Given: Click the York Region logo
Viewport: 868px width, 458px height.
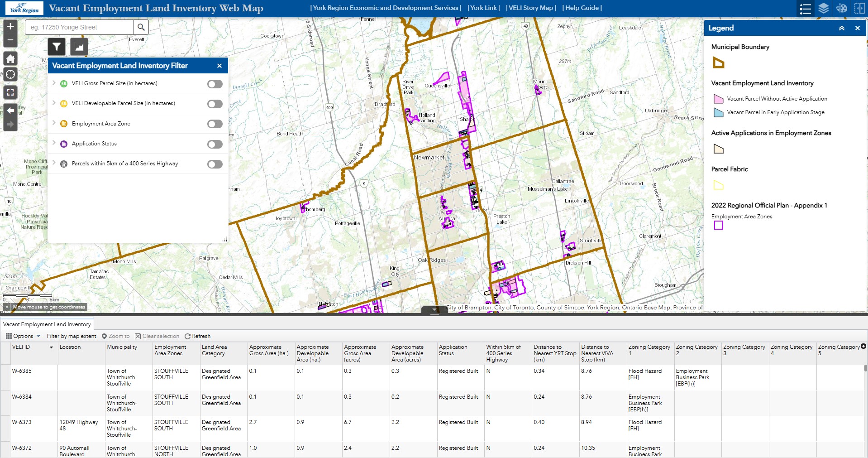Looking at the screenshot, I should pyautogui.click(x=24, y=8).
